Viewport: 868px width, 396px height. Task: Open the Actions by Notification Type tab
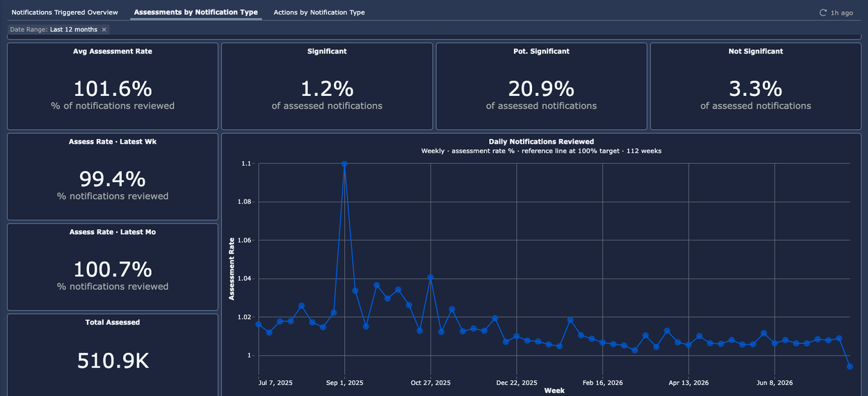[x=319, y=13]
